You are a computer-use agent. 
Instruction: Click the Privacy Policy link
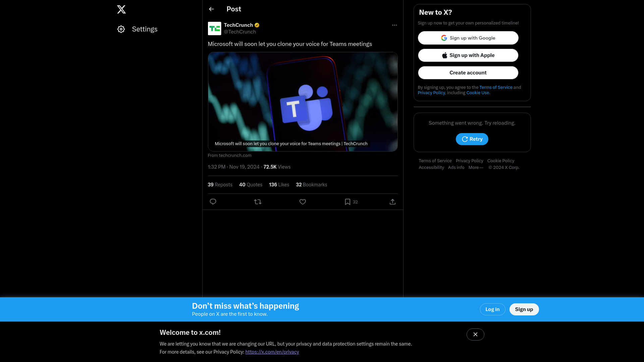tap(432, 93)
